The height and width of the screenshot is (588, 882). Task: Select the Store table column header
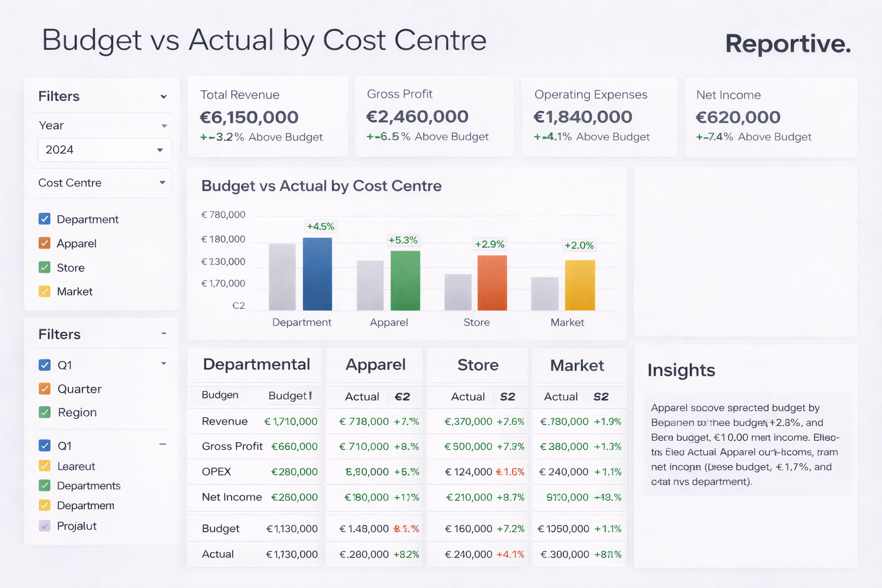tap(478, 365)
